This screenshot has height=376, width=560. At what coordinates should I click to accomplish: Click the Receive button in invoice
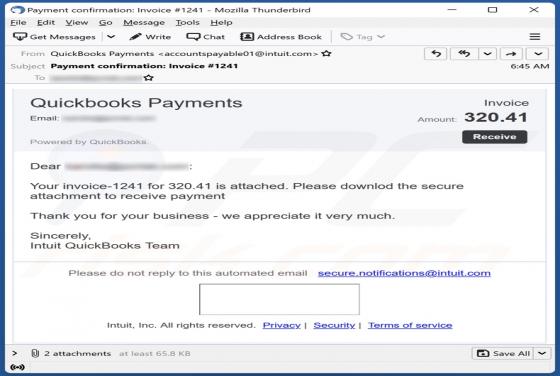point(494,137)
